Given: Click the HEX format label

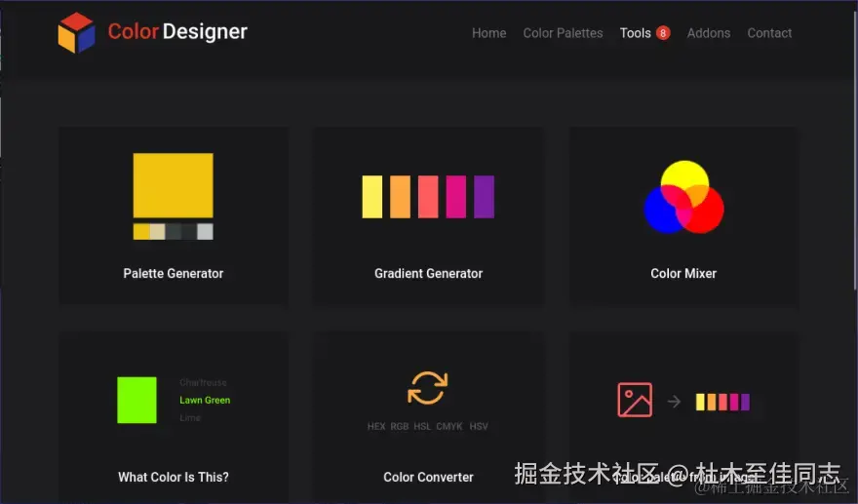Looking at the screenshot, I should (x=376, y=426).
